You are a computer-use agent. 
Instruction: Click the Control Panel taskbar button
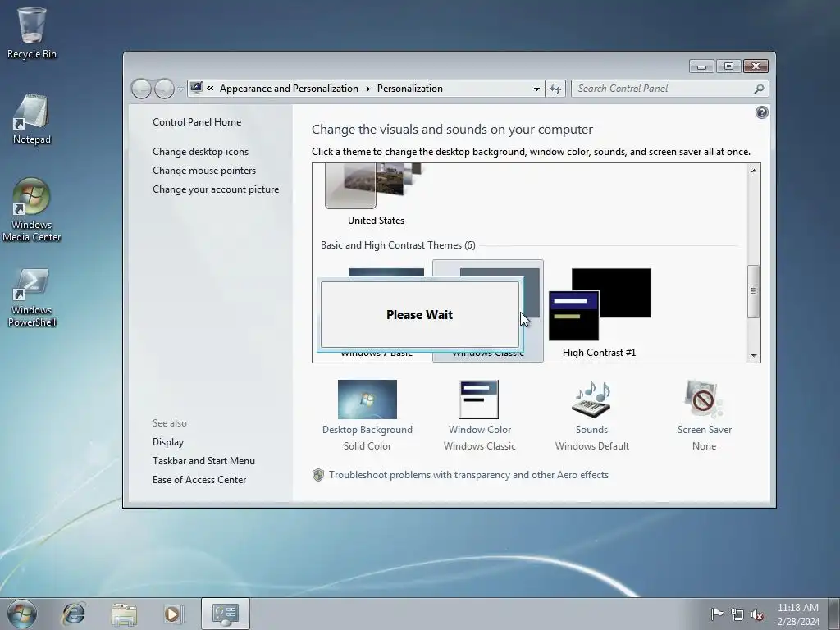coord(226,614)
